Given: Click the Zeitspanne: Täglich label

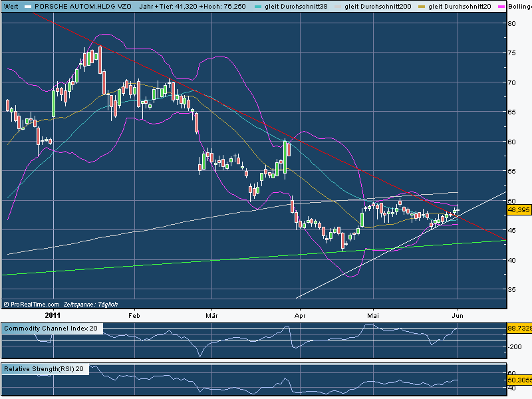Looking at the screenshot, I should click(90, 305).
